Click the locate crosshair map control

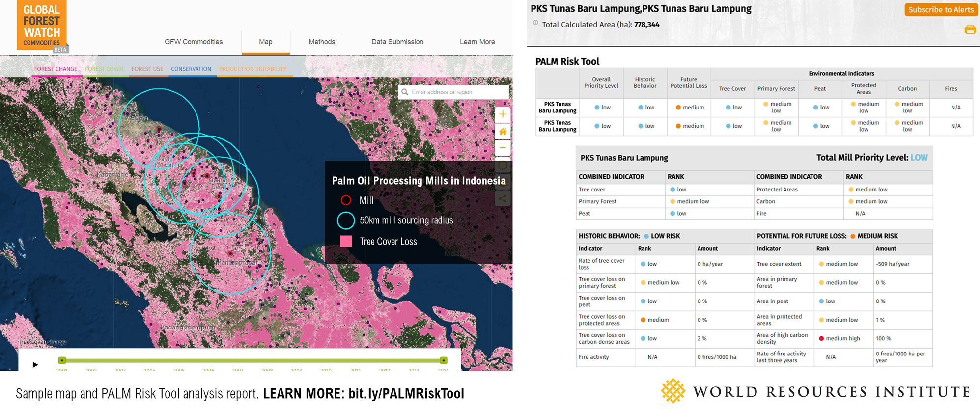pos(503,165)
